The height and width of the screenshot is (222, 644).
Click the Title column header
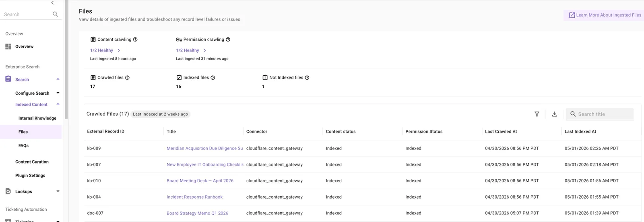coord(171,131)
